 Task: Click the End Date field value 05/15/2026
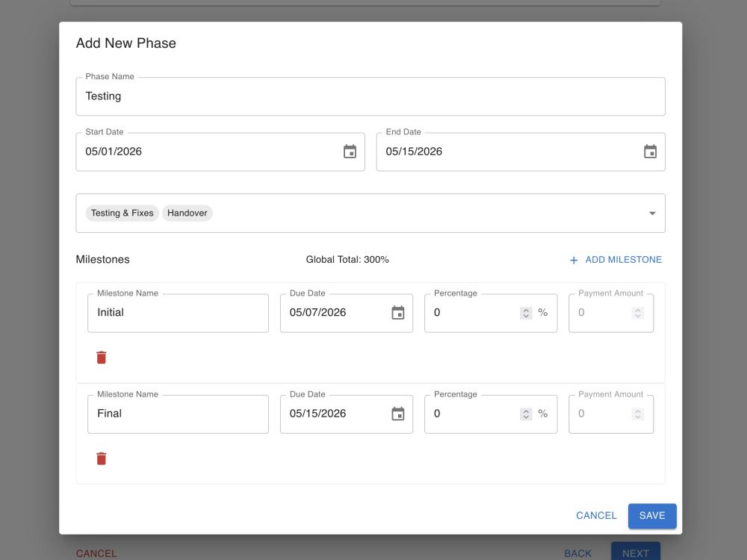(414, 152)
